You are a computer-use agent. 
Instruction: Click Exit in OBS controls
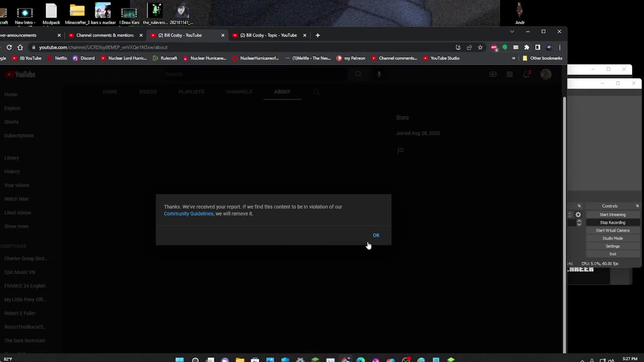(x=612, y=254)
